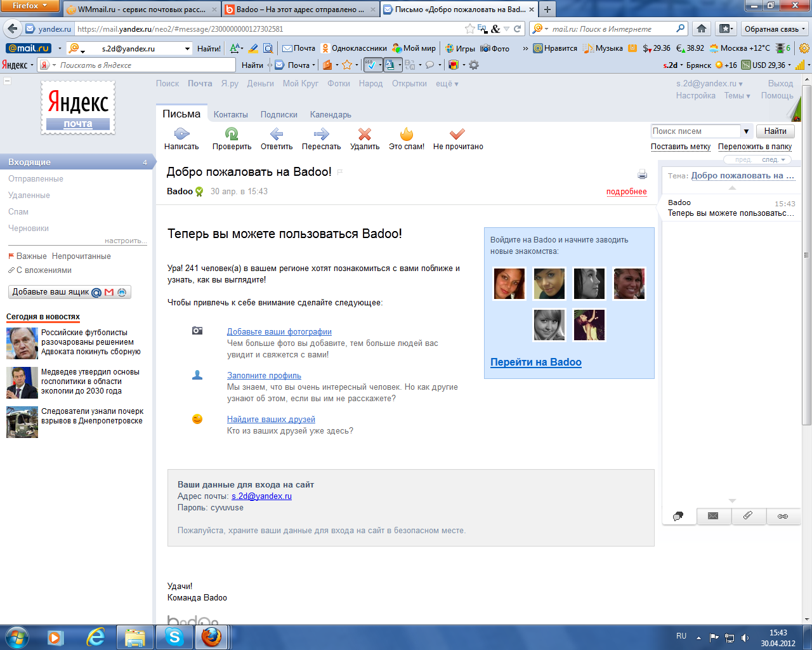This screenshot has height=650, width=812.
Task: Click the Одноклассники icon in the Mail.ru toolbar
Action: pyautogui.click(x=325, y=48)
